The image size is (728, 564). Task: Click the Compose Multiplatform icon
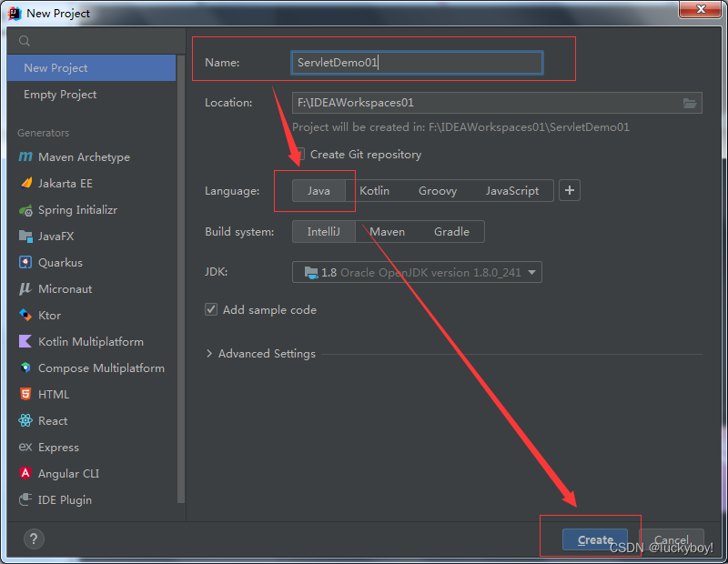coord(25,368)
